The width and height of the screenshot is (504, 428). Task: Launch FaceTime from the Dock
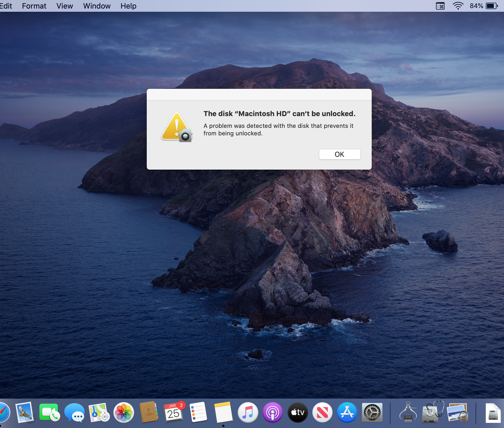point(49,412)
